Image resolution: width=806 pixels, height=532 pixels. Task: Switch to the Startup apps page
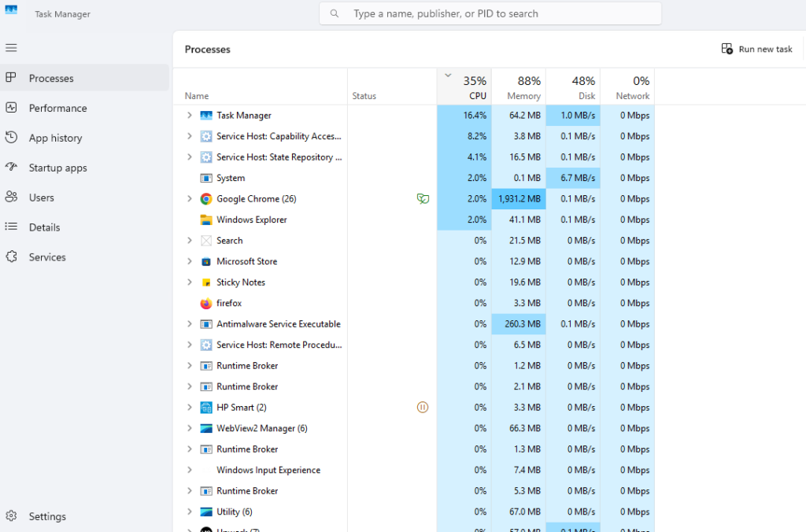click(x=57, y=168)
